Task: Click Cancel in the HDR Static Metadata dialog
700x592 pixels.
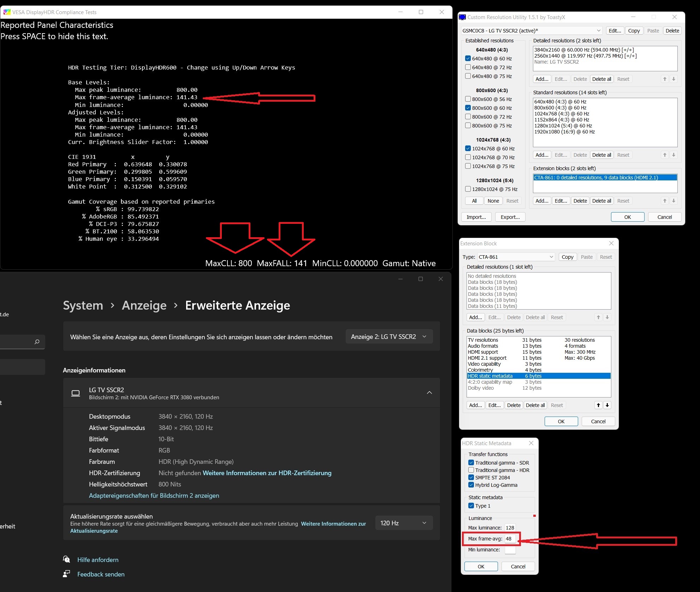Action: coord(518,567)
